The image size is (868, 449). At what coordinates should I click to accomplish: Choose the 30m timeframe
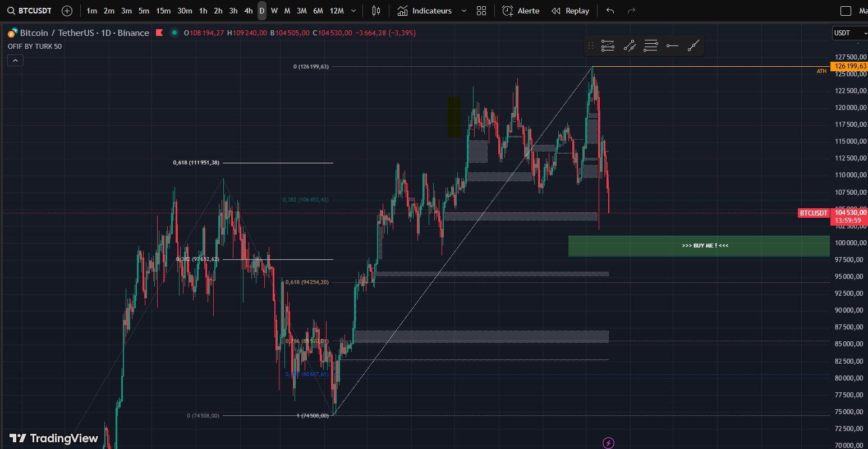tap(185, 11)
